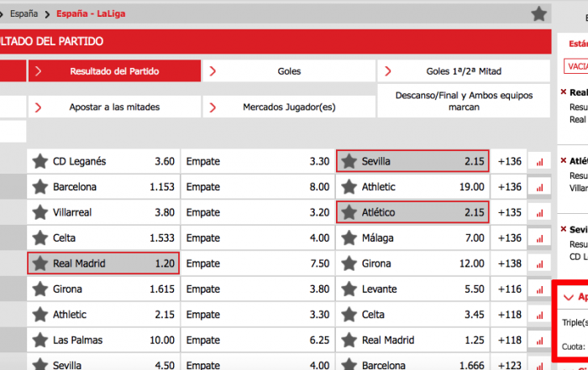Collapse the bet slip chevron section
Image resolution: width=588 pixels, height=370 pixels.
tap(569, 297)
